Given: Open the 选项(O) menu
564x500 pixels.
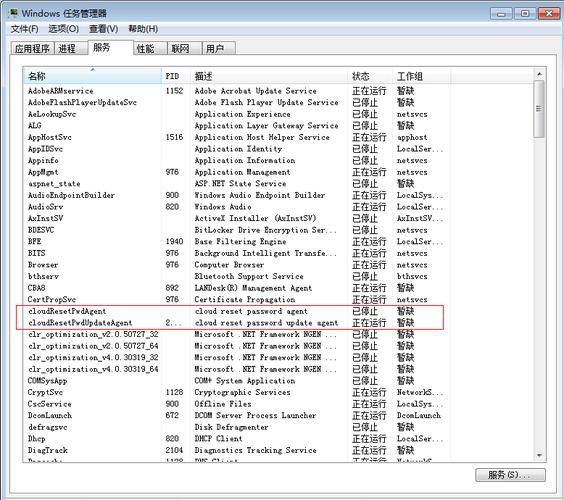Looking at the screenshot, I should [x=64, y=29].
